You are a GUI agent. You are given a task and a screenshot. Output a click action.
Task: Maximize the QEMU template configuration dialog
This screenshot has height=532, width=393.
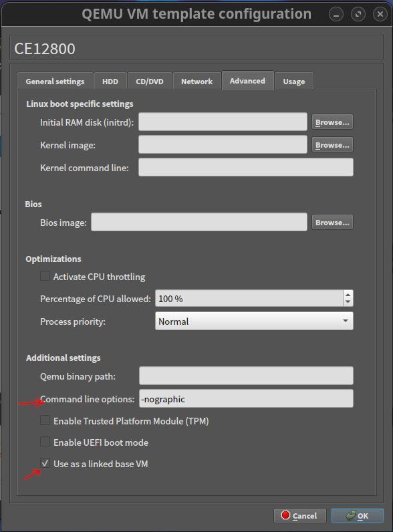(x=358, y=14)
